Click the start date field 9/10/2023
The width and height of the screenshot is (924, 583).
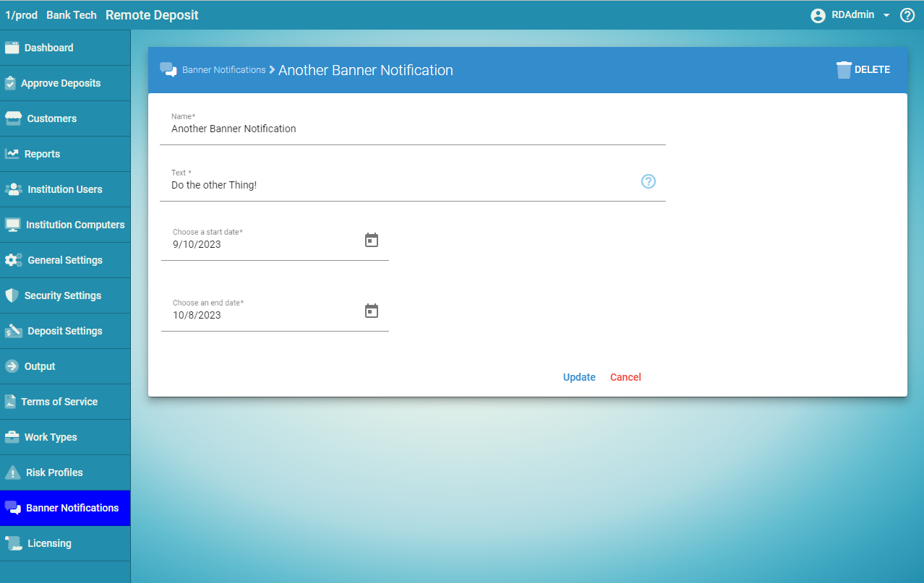pyautogui.click(x=275, y=244)
